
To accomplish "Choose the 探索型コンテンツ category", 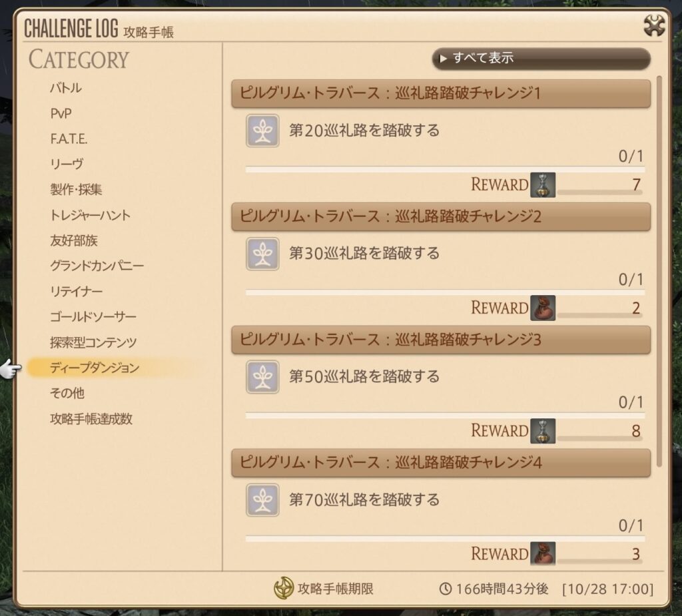I will point(93,342).
